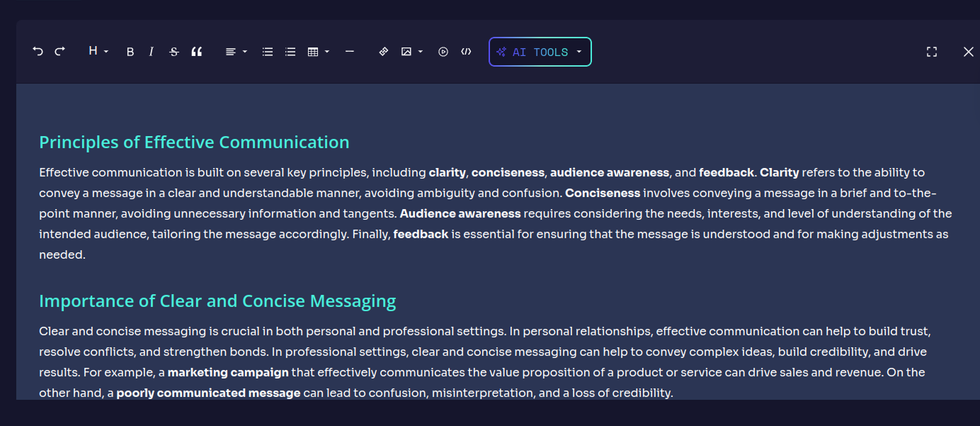This screenshot has width=980, height=426.
Task: Insert a numbered list
Action: pyautogui.click(x=290, y=52)
